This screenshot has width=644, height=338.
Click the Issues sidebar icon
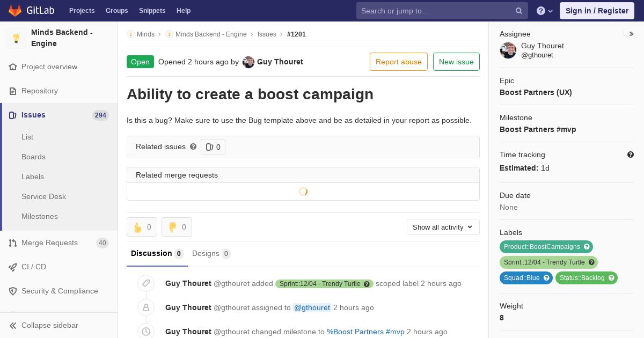[x=13, y=115]
